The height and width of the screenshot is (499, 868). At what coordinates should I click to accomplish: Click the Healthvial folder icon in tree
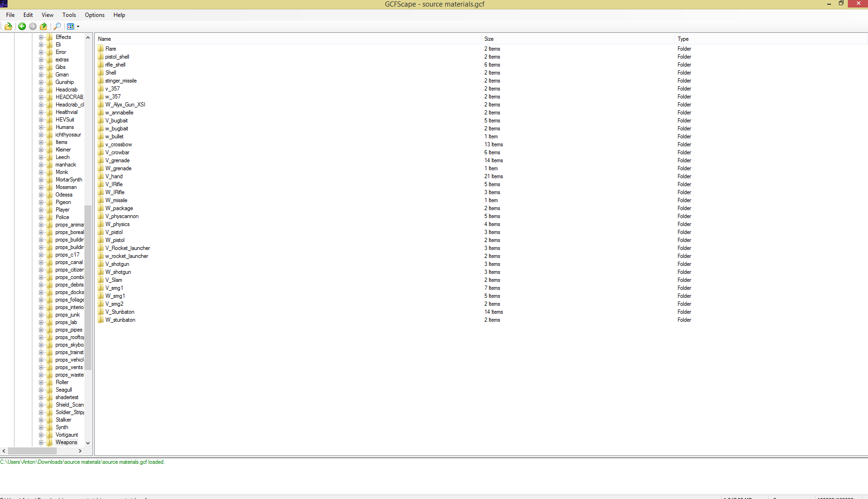(x=50, y=112)
